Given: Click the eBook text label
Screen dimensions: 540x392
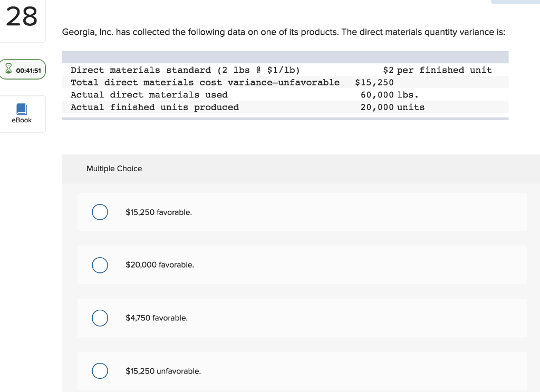Looking at the screenshot, I should tap(22, 120).
